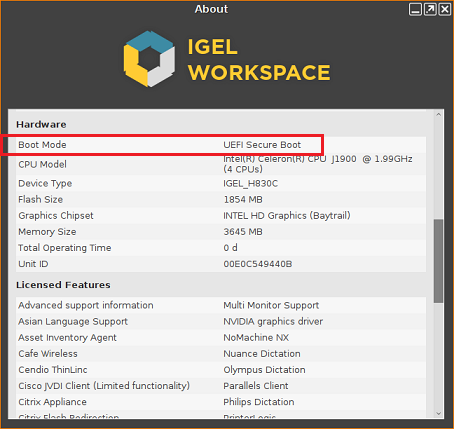The image size is (454, 429).
Task: Minimize the About window
Action: tap(415, 9)
